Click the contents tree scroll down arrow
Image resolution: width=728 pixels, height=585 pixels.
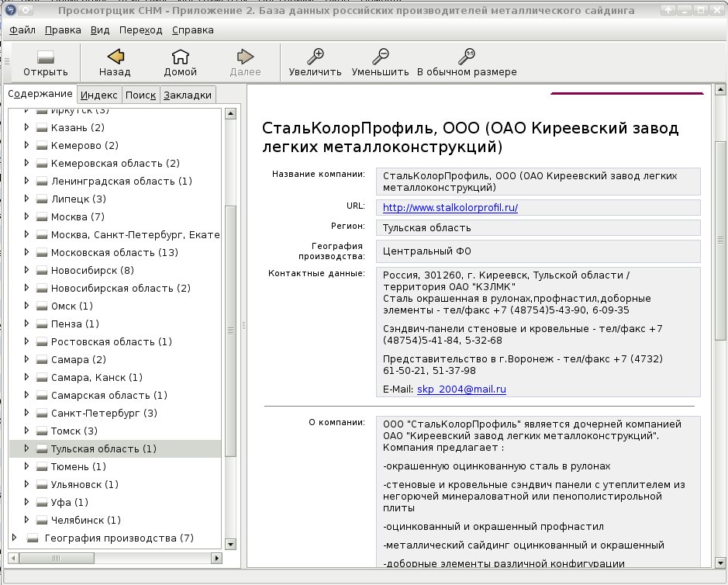[230, 544]
